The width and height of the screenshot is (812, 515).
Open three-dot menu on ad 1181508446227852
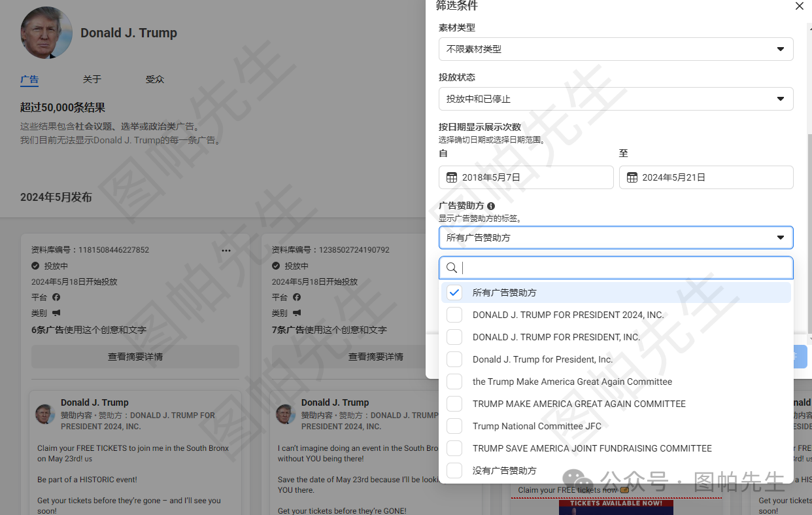pos(226,250)
